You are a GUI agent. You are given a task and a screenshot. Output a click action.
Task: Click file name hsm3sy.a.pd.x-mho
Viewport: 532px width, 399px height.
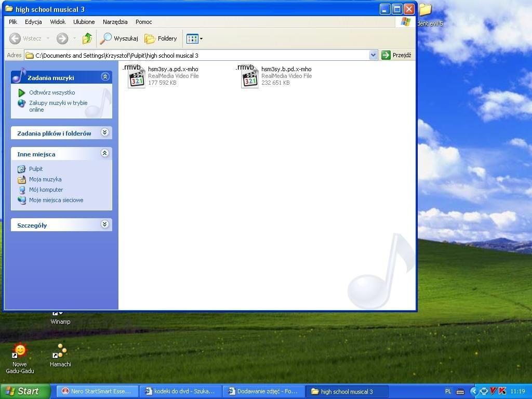pos(173,69)
